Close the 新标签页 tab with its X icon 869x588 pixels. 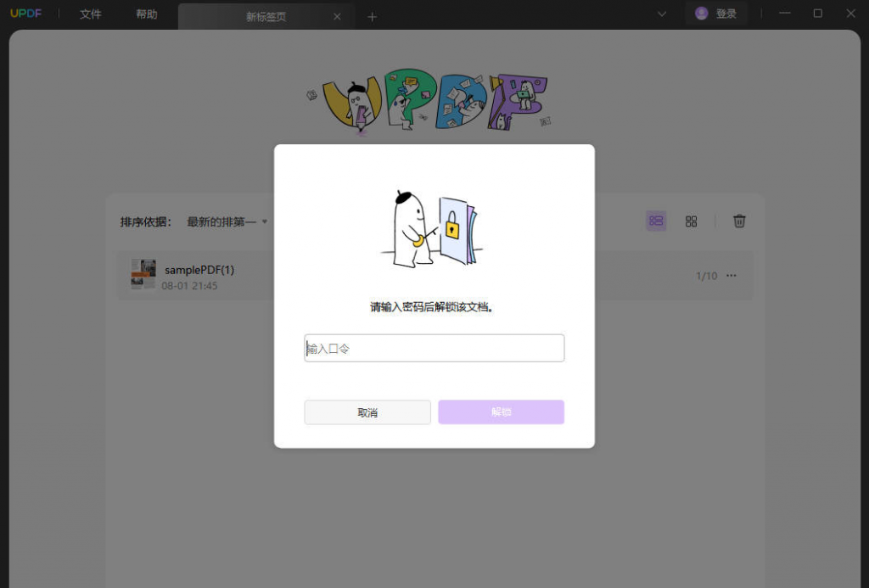coord(337,16)
